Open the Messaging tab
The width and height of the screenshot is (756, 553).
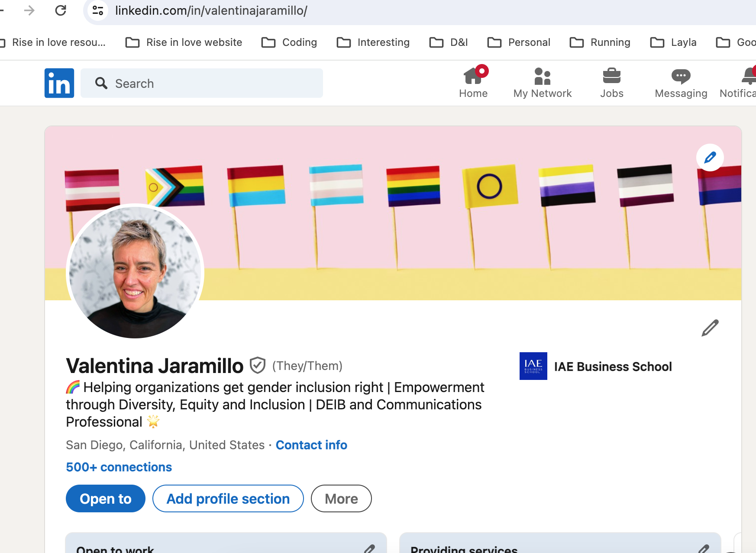(x=681, y=83)
